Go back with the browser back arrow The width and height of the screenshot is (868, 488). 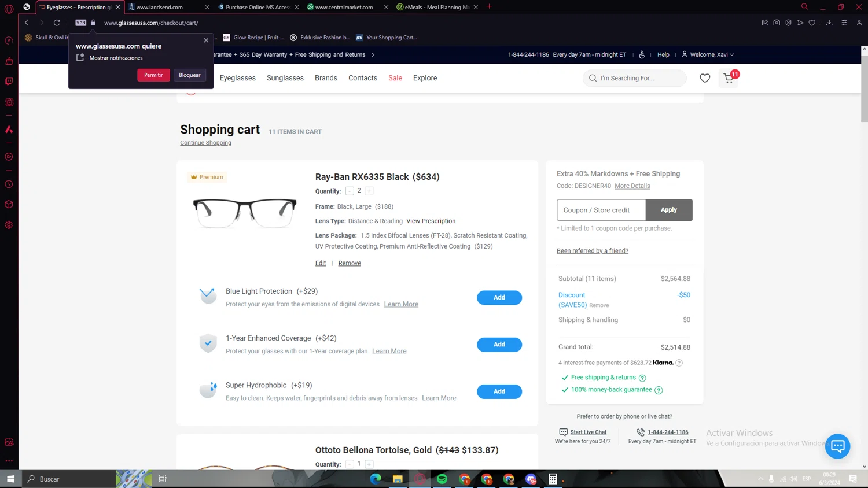pyautogui.click(x=27, y=23)
